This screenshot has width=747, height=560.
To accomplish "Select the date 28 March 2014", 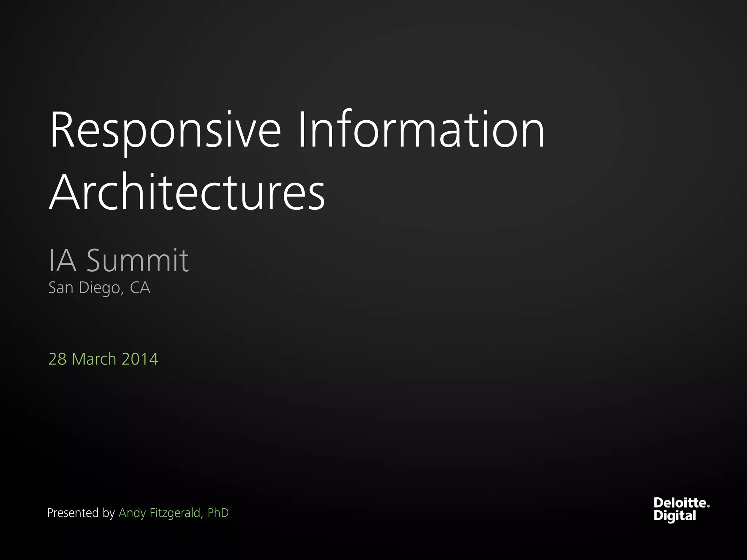I will [103, 359].
